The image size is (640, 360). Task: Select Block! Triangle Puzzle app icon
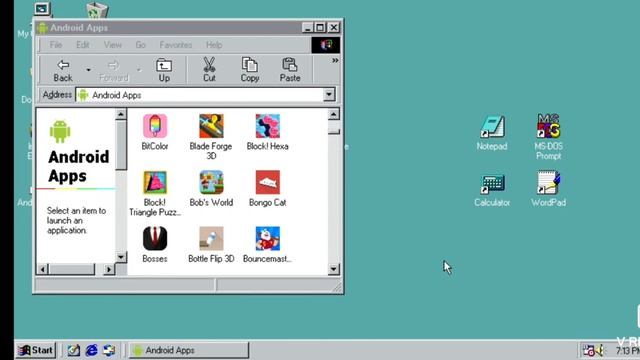click(x=155, y=182)
